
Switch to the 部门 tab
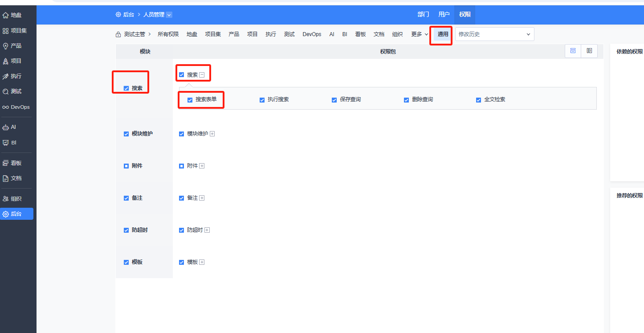(423, 15)
